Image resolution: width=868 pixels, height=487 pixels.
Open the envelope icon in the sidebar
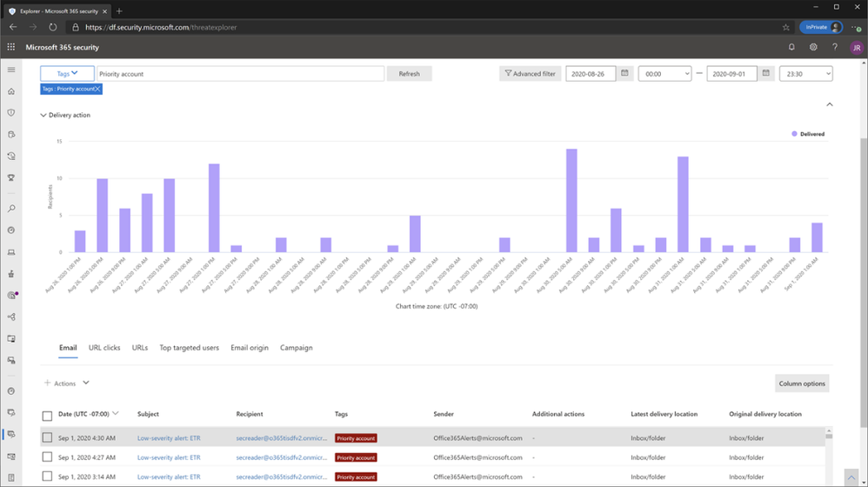(11, 457)
